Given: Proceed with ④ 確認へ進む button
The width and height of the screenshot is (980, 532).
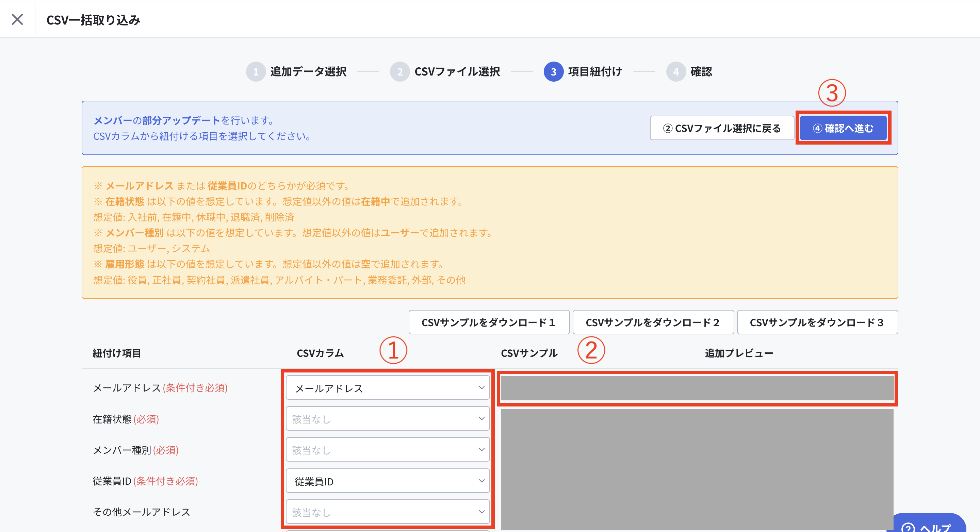Looking at the screenshot, I should point(843,128).
